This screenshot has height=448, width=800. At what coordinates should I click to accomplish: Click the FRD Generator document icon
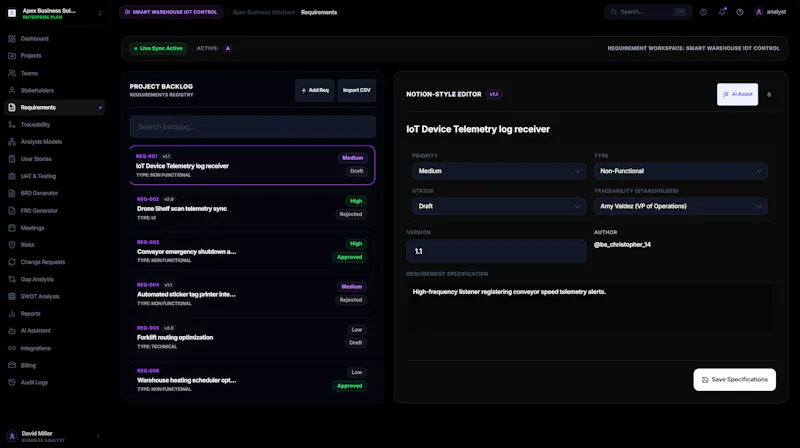click(x=12, y=211)
